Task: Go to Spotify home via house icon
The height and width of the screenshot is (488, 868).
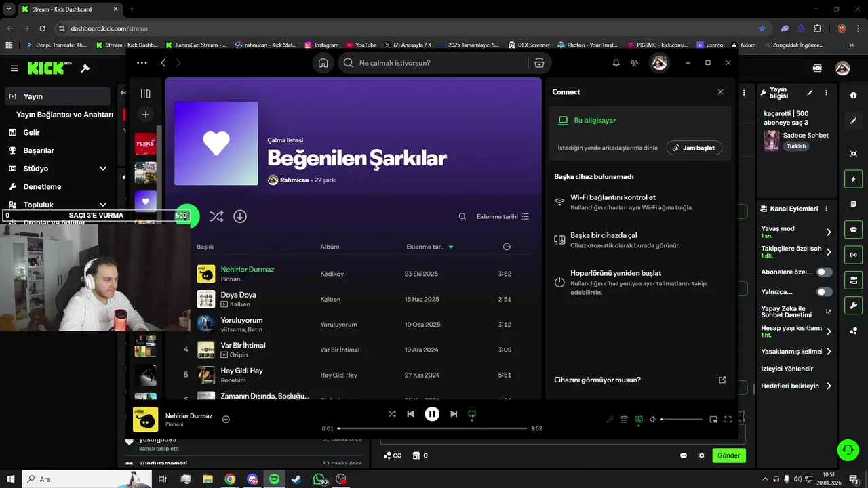Action: point(323,63)
